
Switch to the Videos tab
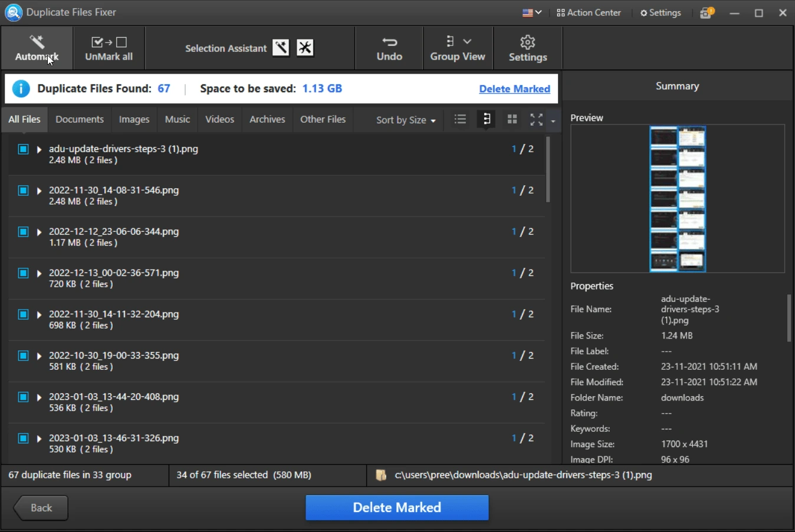tap(219, 119)
